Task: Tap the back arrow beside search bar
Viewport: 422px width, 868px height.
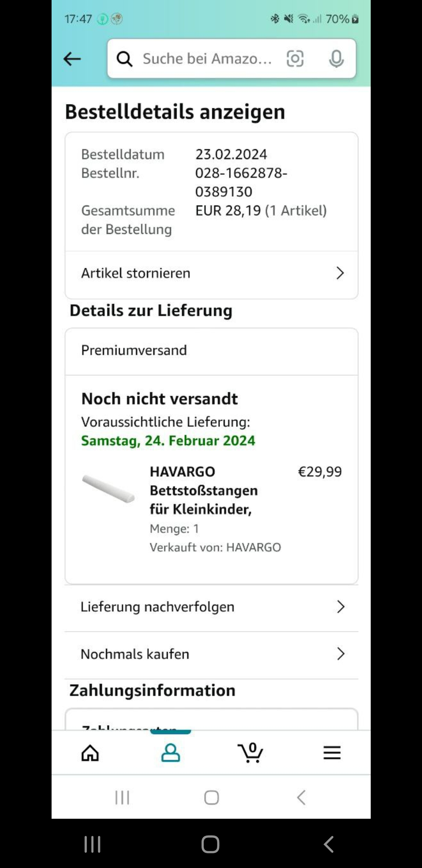Action: [72, 59]
